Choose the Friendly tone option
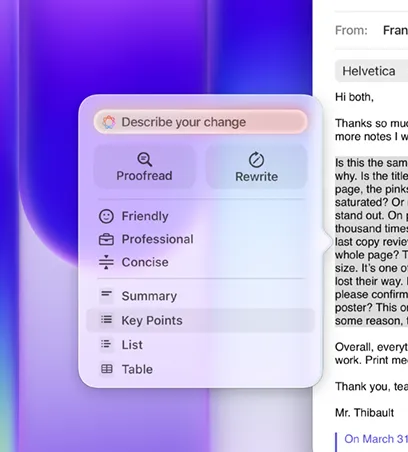Viewport: 408px width, 452px height. click(x=200, y=216)
